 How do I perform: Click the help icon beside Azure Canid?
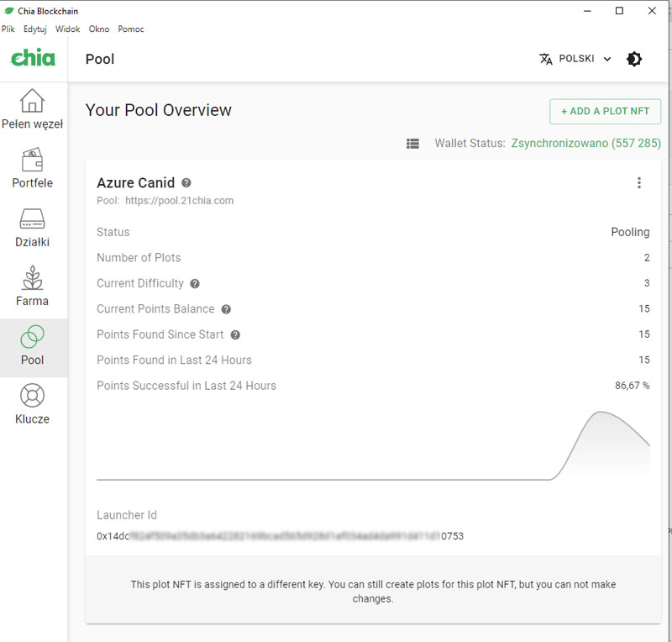click(186, 182)
